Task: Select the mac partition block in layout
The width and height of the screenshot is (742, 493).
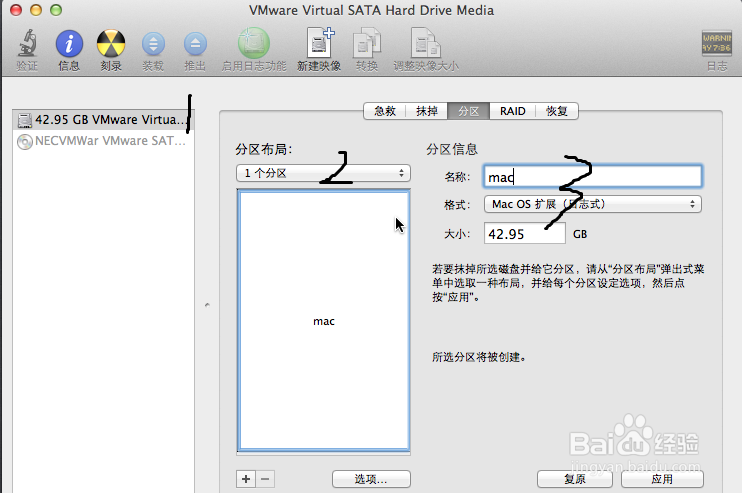Action: 324,321
